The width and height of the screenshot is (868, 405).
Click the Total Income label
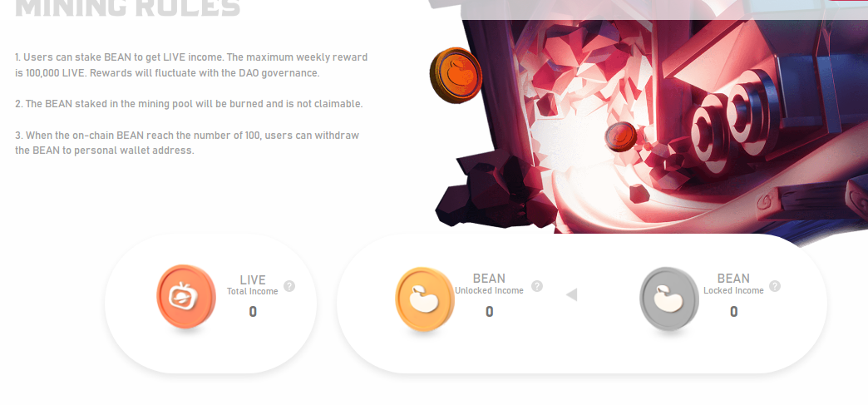pos(253,291)
